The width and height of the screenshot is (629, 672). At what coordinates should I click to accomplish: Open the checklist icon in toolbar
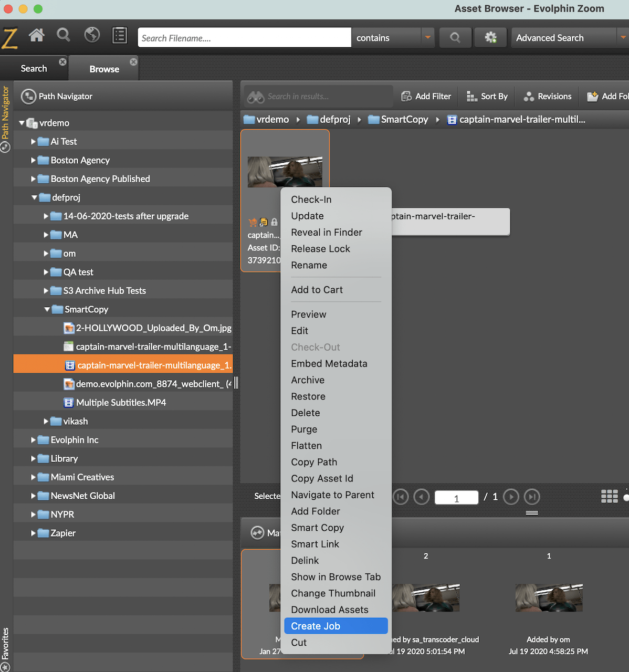pyautogui.click(x=120, y=35)
